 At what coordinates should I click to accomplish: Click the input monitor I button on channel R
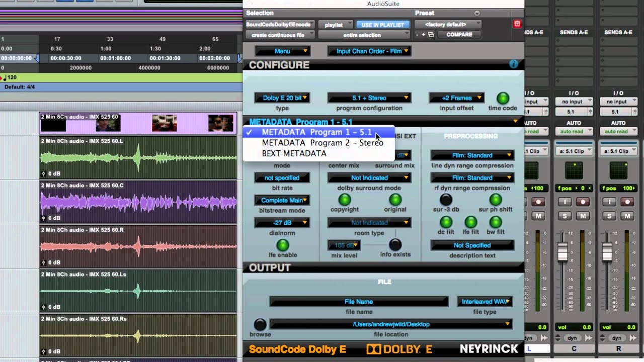[609, 202]
